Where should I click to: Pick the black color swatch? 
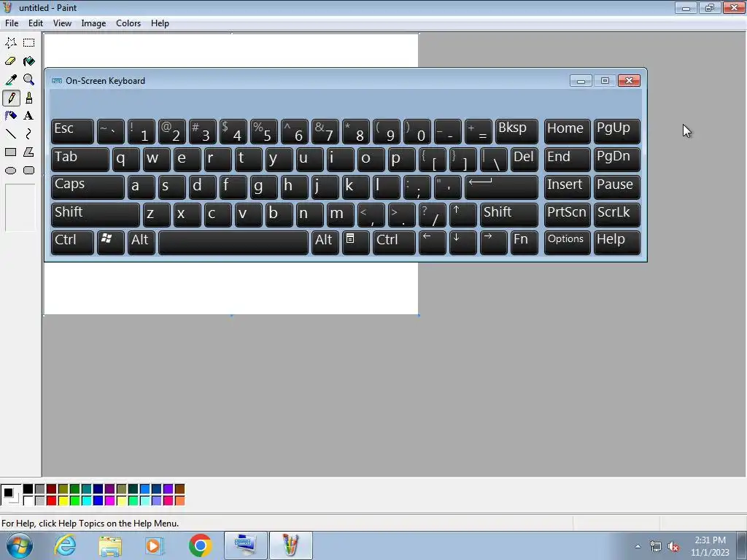coord(28,489)
